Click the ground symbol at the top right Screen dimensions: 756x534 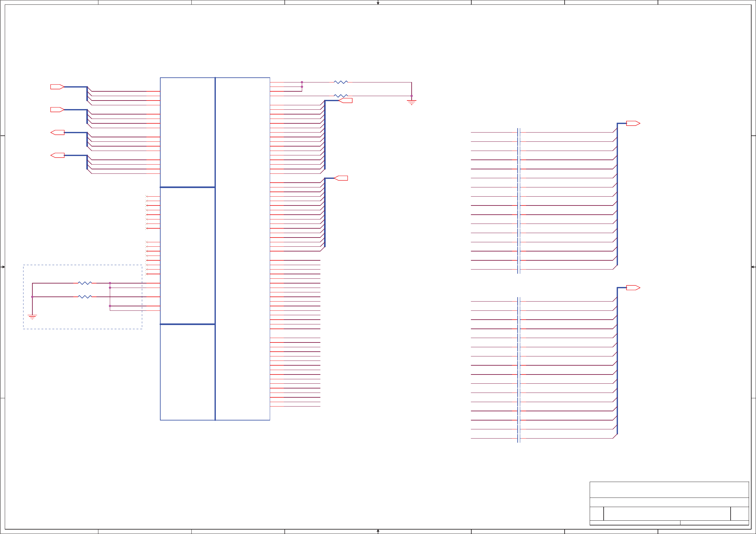point(412,102)
